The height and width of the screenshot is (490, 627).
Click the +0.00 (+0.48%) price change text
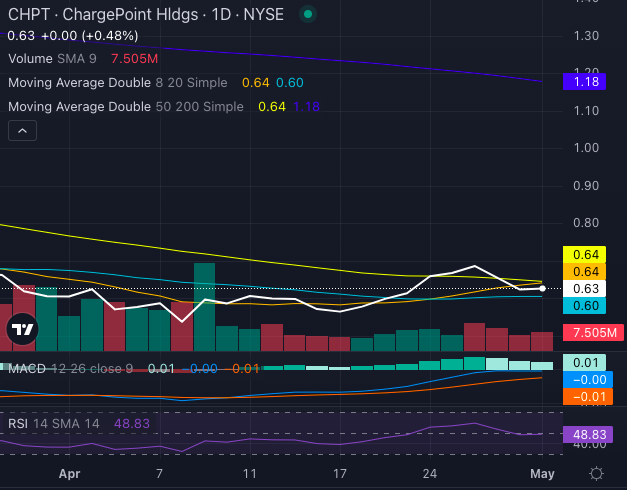point(90,36)
